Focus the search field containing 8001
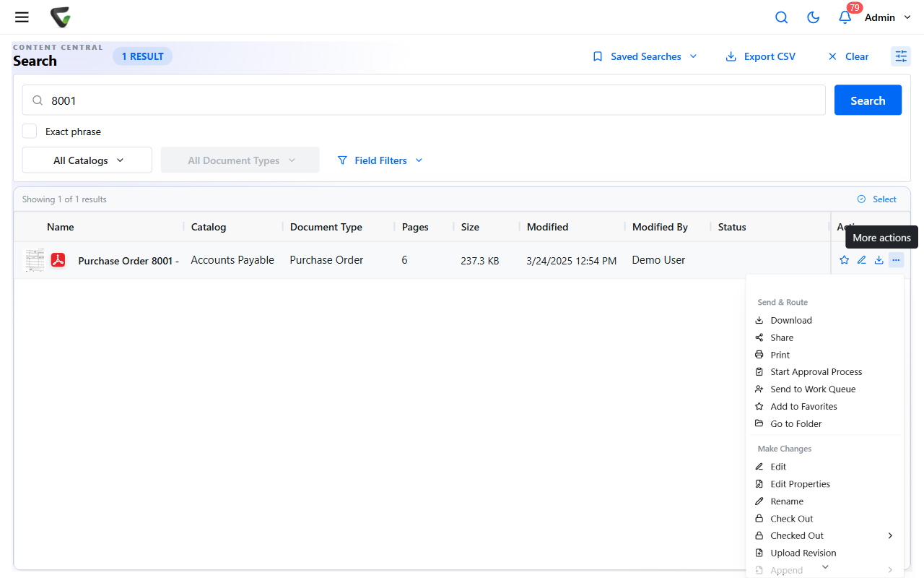924x578 pixels. [x=424, y=100]
